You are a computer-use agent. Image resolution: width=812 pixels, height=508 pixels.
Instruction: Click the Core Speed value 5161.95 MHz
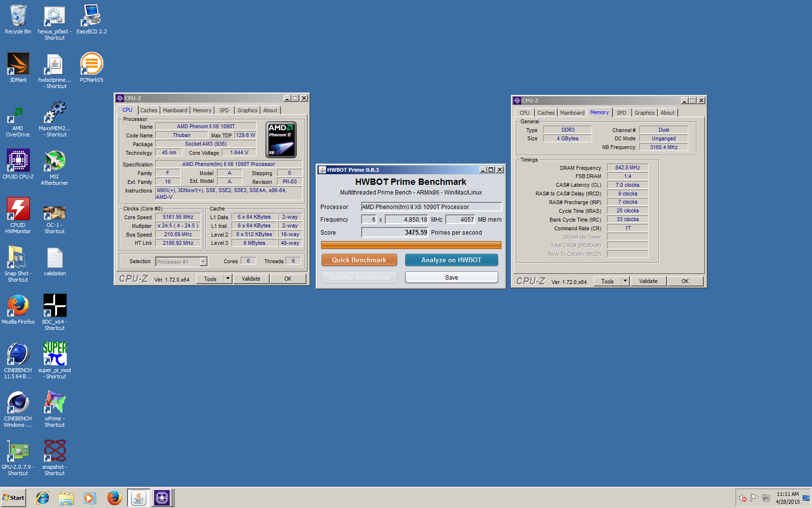[178, 217]
